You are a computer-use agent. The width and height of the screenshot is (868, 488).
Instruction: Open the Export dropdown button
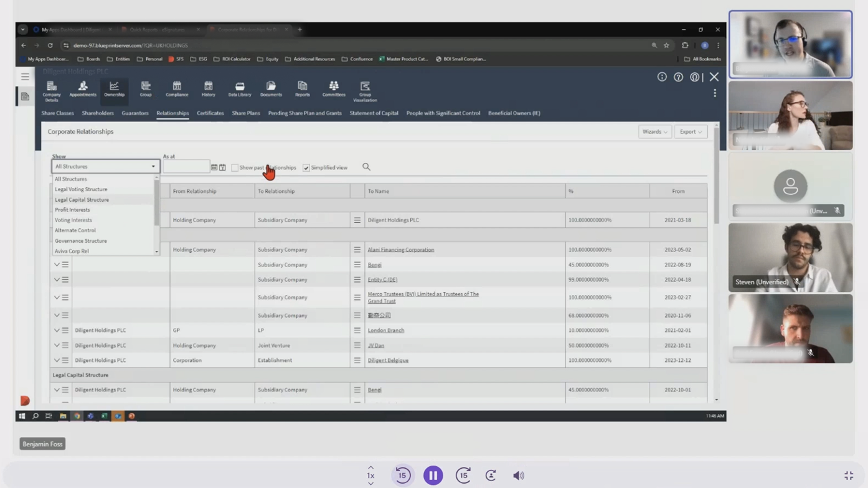click(x=691, y=132)
